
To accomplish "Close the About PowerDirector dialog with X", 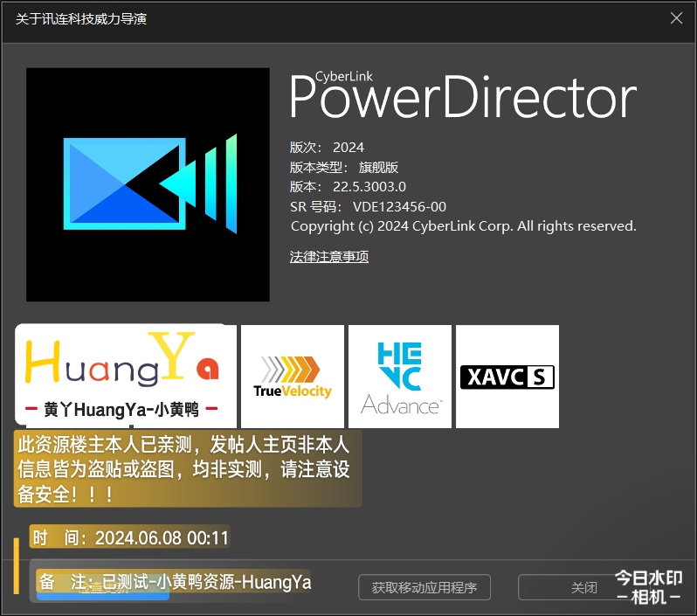I will click(x=676, y=18).
